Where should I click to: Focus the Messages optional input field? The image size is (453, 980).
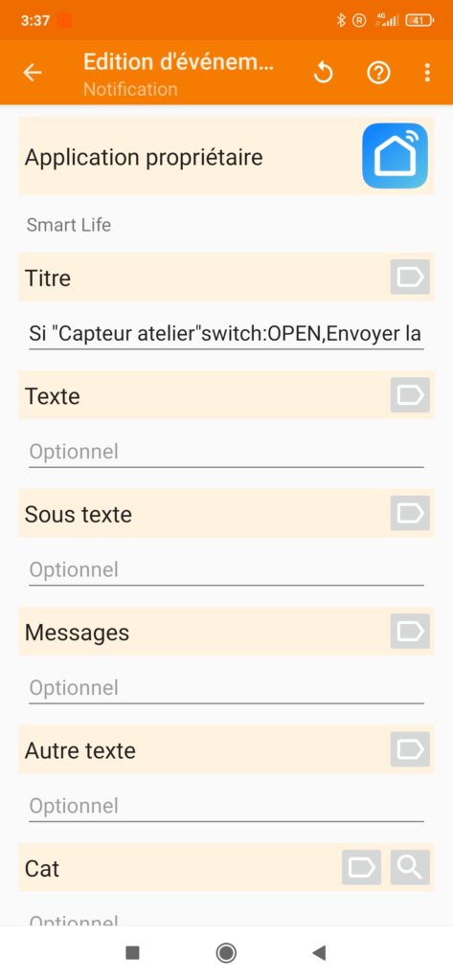tap(226, 688)
